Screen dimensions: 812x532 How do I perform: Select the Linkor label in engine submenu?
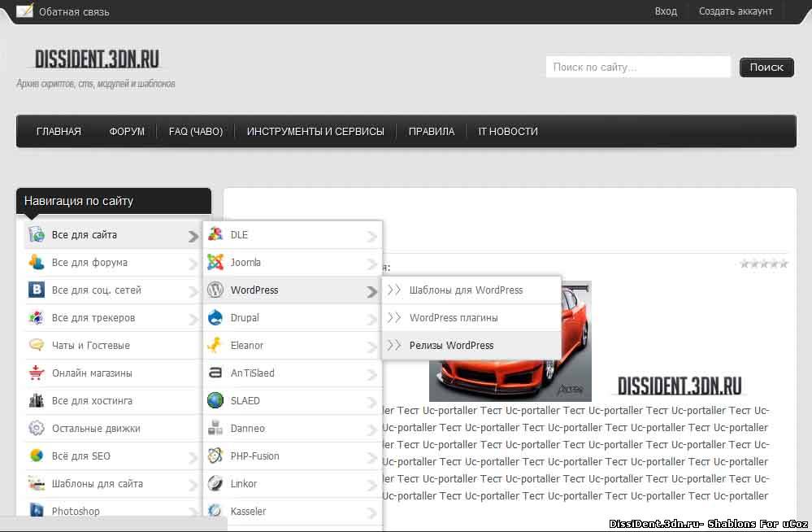244,483
